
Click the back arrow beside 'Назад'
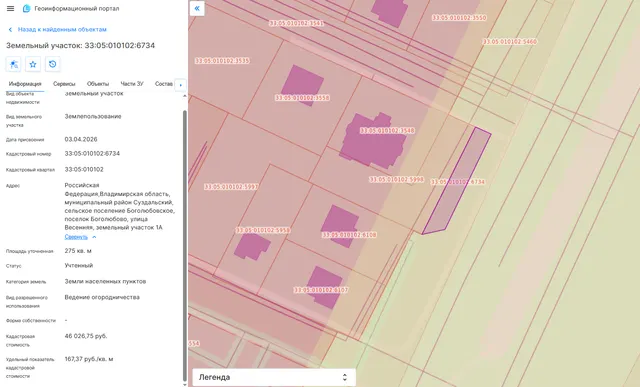(x=10, y=29)
